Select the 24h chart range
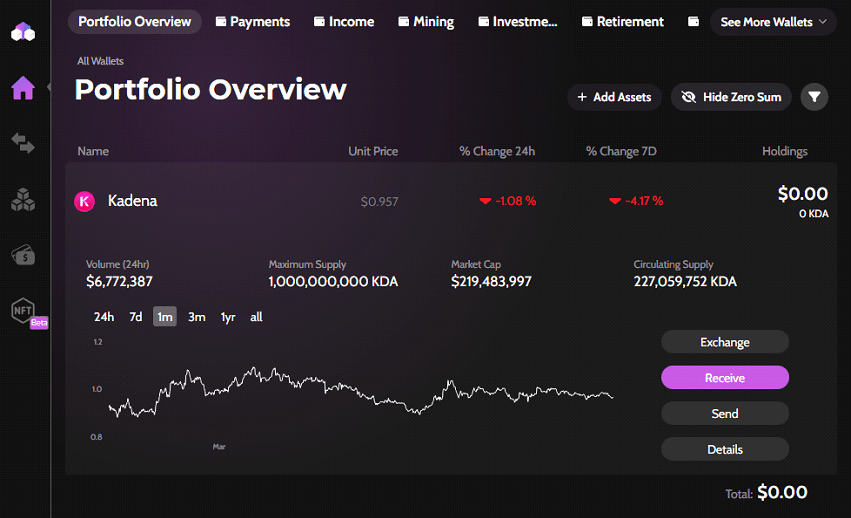 pos(104,317)
